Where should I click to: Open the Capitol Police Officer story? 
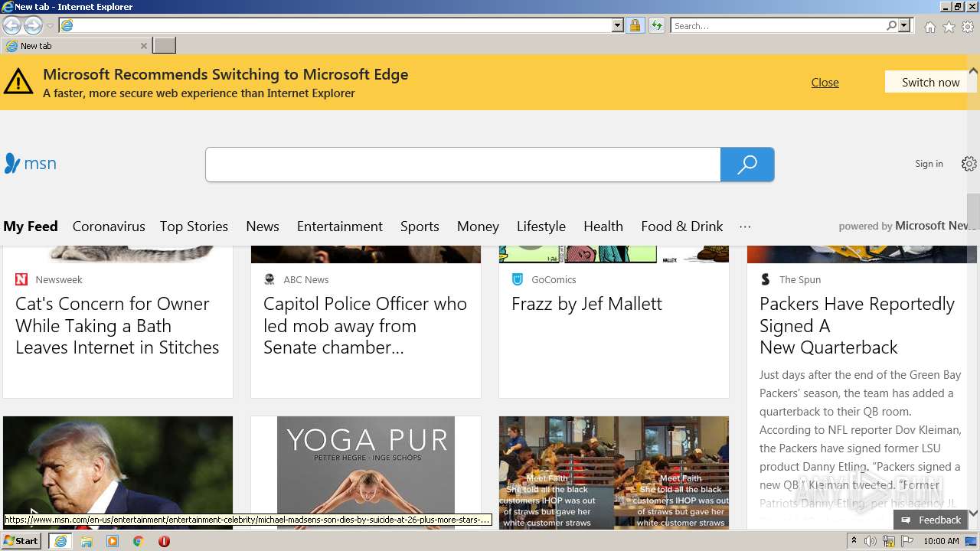(x=365, y=325)
